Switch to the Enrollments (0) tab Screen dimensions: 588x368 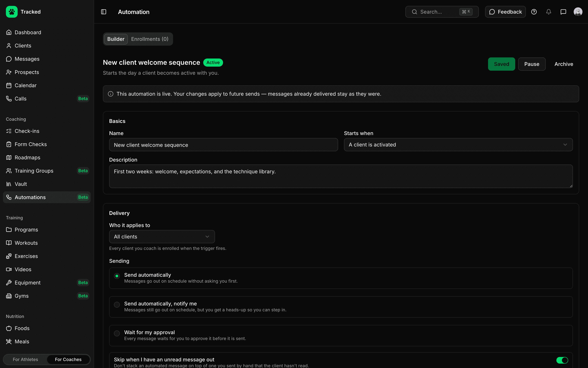pyautogui.click(x=150, y=39)
